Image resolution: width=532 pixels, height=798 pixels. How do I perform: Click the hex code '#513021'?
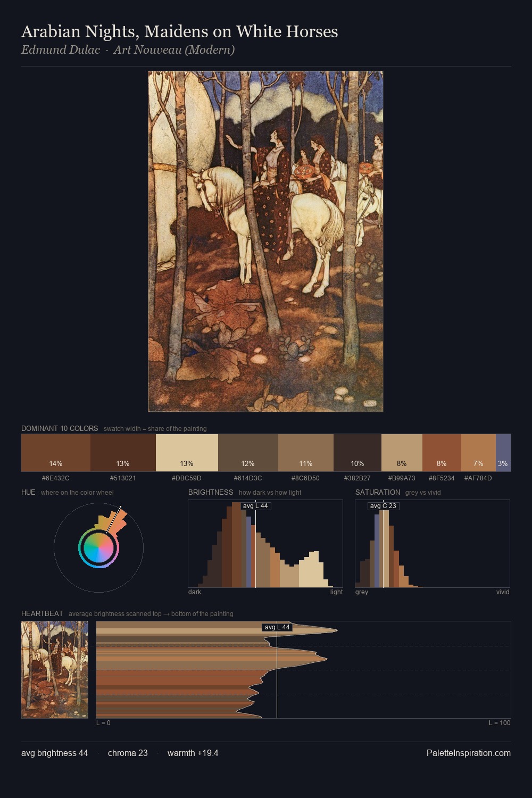pos(123,478)
